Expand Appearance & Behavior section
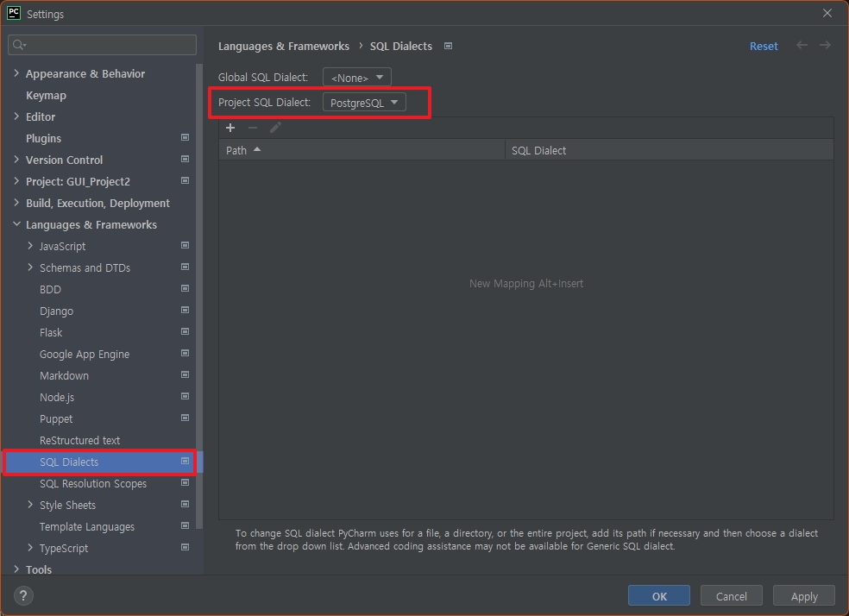This screenshot has height=616, width=849. pos(16,73)
